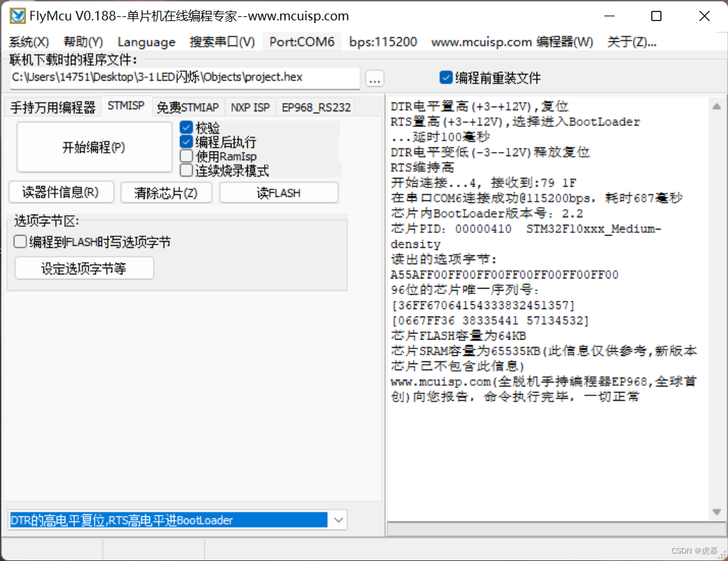Click the ... browse file button
The height and width of the screenshot is (561, 728).
[375, 78]
